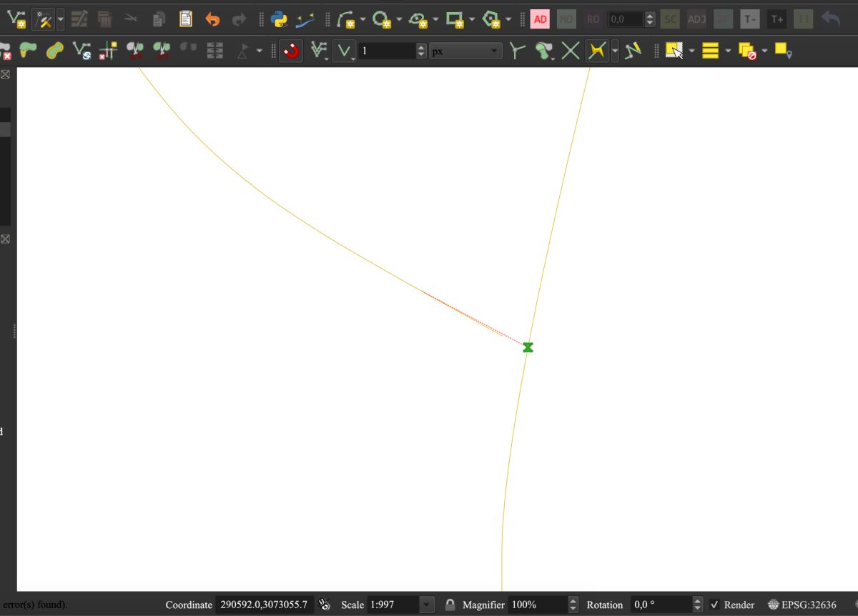The height and width of the screenshot is (616, 858).
Task: Select the Add Ellipse tool
Action: pyautogui.click(x=419, y=19)
